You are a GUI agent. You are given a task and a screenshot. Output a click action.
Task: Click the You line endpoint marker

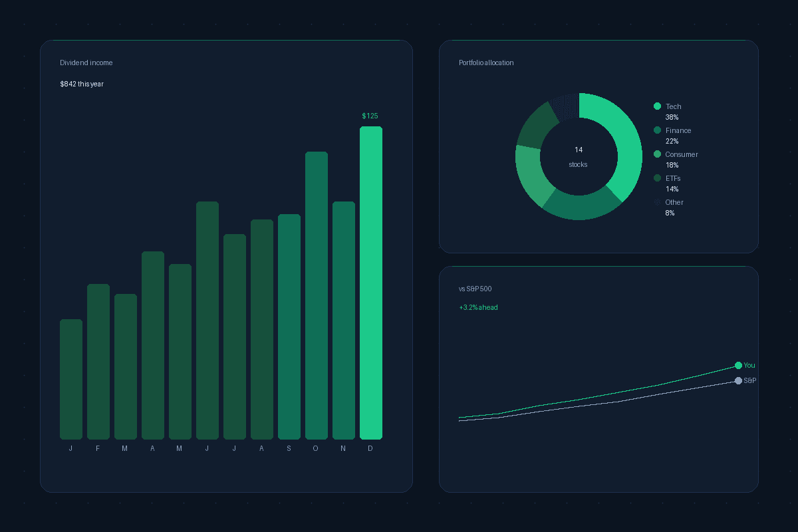(x=738, y=365)
